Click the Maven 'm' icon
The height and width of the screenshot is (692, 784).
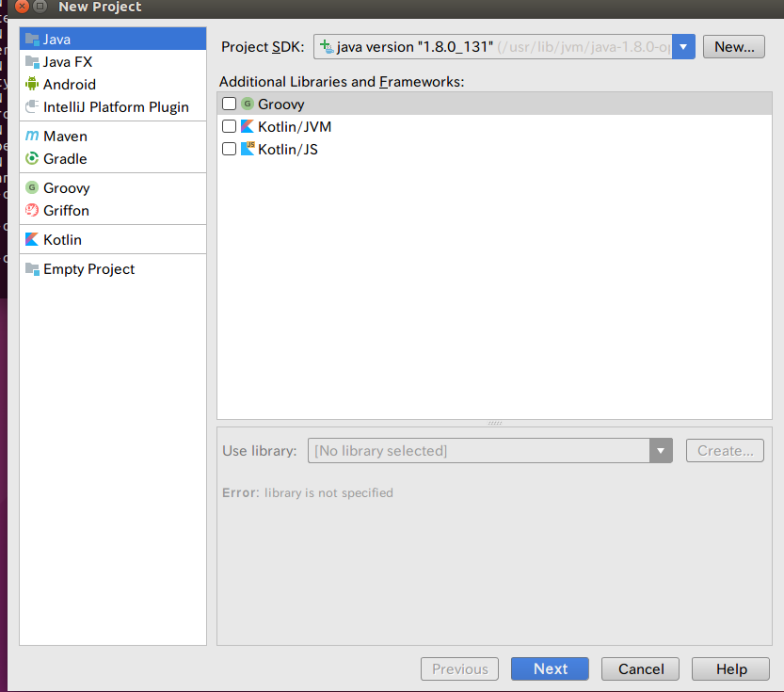32,136
